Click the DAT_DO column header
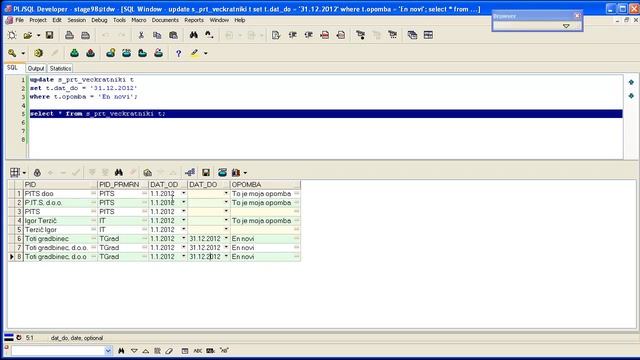 pos(209,184)
